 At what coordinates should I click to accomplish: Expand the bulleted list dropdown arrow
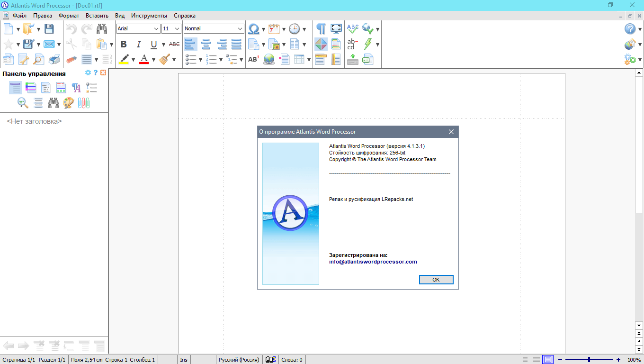pyautogui.click(x=201, y=60)
